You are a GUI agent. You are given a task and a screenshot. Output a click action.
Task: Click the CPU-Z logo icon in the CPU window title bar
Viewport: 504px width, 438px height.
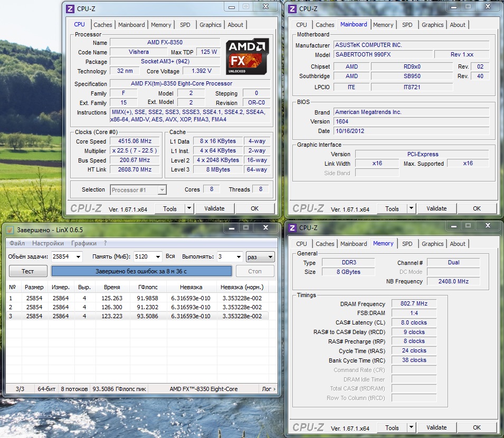click(x=70, y=8)
